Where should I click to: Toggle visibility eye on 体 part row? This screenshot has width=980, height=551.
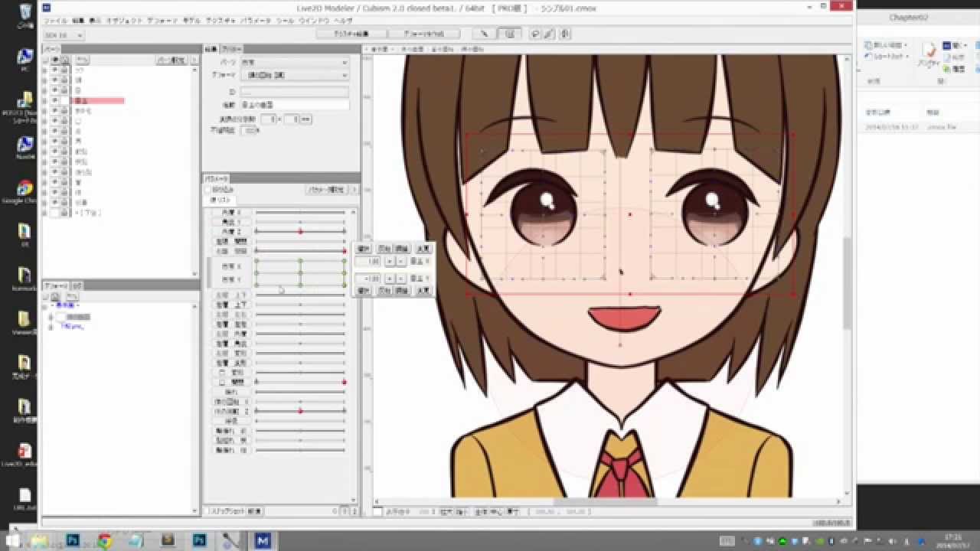pyautogui.click(x=55, y=192)
